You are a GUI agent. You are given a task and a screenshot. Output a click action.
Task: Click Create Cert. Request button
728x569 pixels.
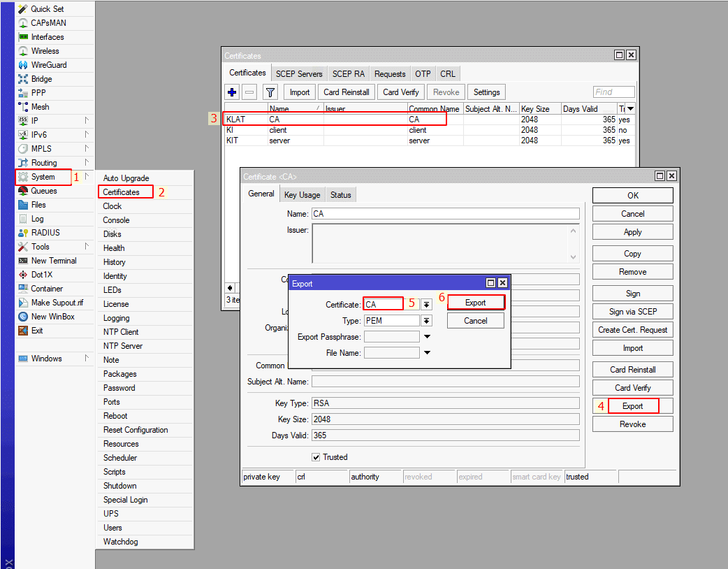[x=633, y=330]
